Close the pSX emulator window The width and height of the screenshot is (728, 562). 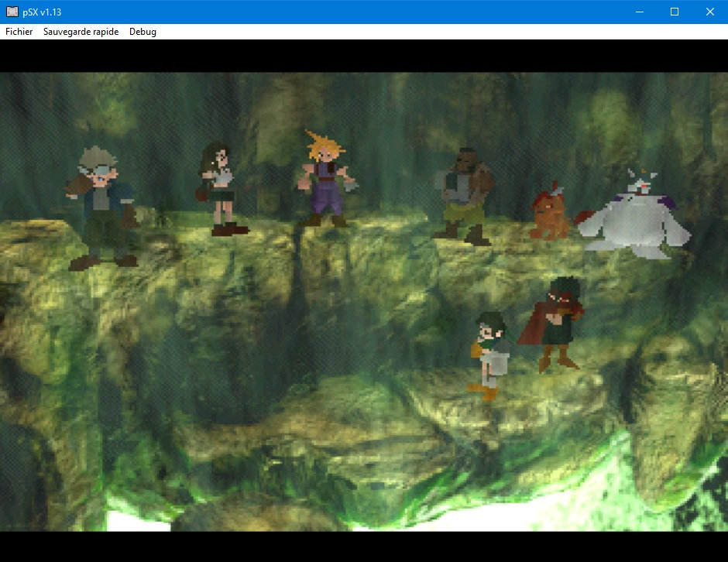[x=710, y=12]
